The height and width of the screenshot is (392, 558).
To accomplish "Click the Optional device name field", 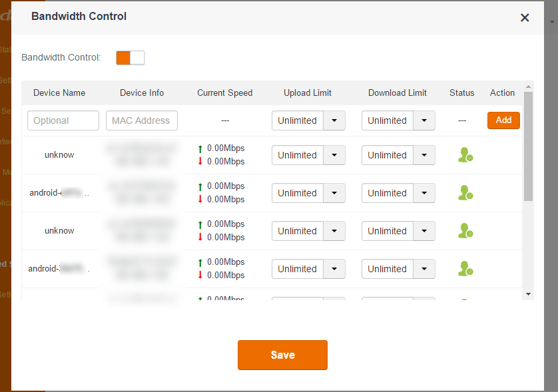I will click(63, 120).
